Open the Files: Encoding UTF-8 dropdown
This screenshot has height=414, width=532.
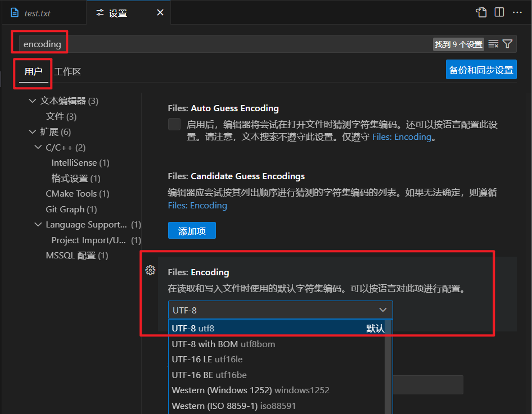point(280,310)
